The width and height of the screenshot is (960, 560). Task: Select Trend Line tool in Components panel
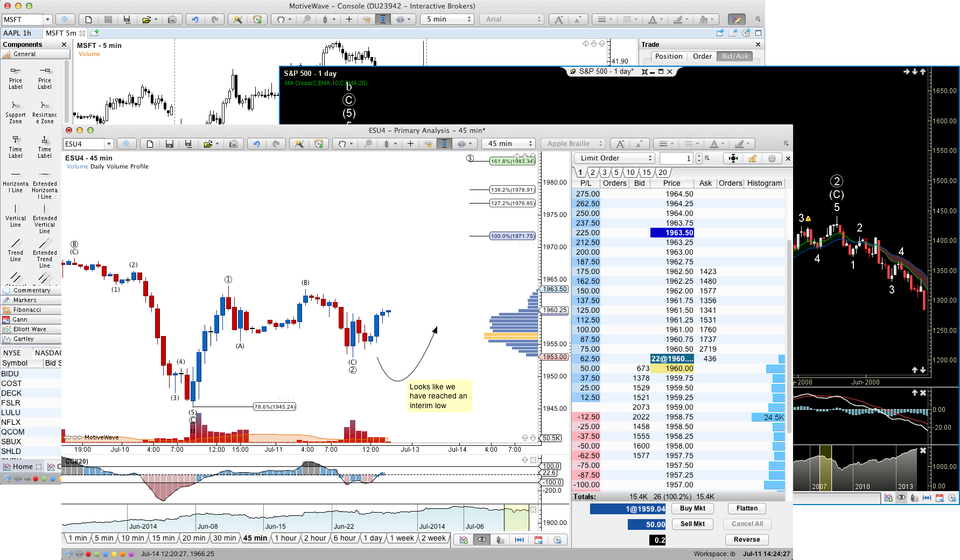(x=16, y=250)
